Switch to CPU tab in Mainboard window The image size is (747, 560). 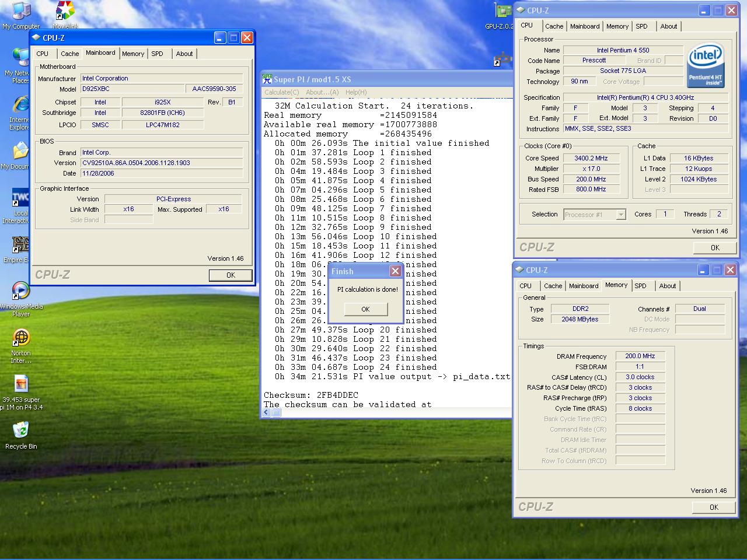[43, 54]
